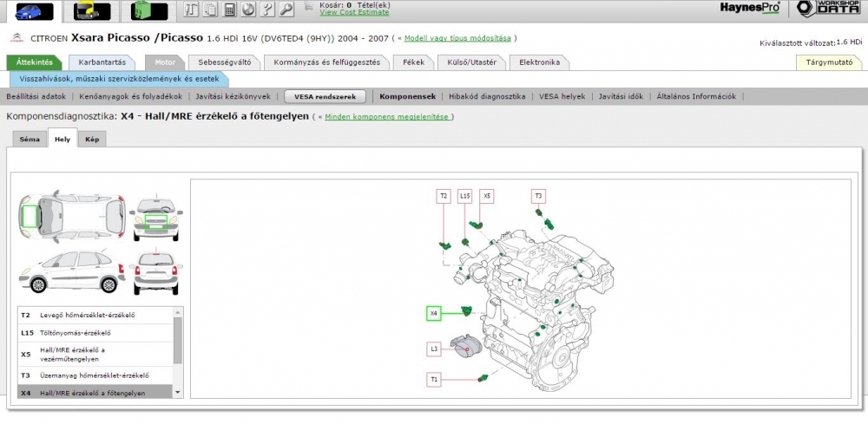Open the Külső/Utastér tab
This screenshot has width=868, height=424.
[x=471, y=62]
